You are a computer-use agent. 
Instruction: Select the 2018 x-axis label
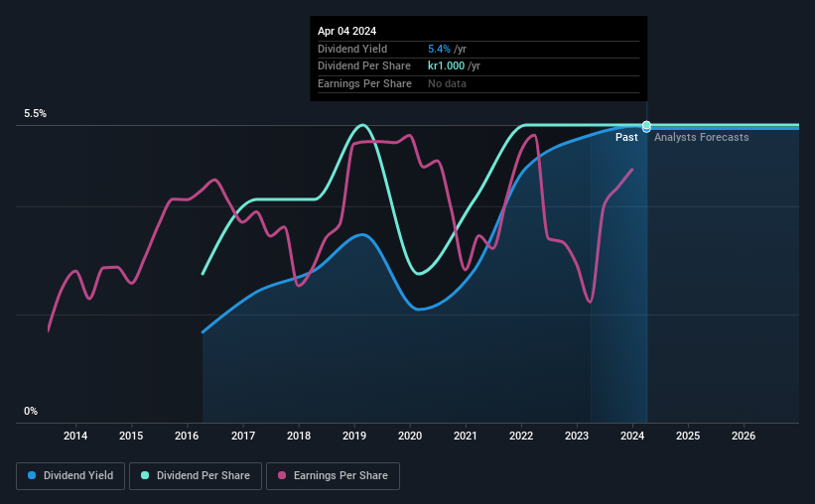coord(299,436)
